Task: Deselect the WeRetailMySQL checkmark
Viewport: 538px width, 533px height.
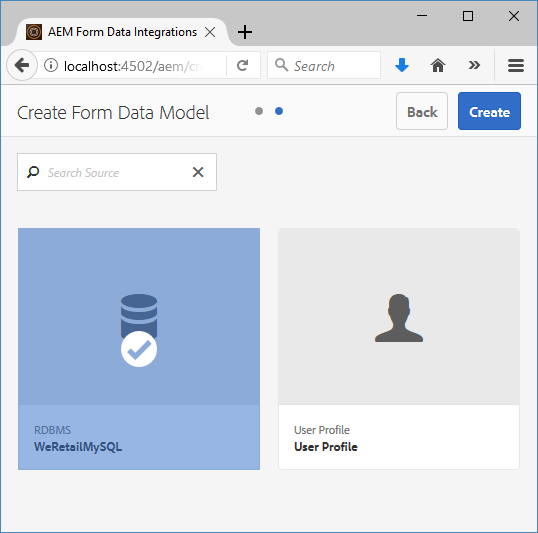Action: coord(139,349)
